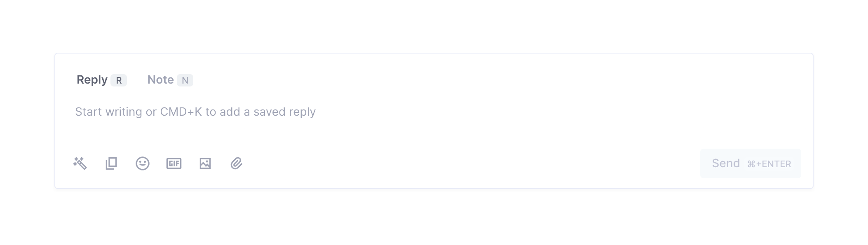Click the N shortcut badge beside Note
The width and height of the screenshot is (868, 245).
click(185, 80)
